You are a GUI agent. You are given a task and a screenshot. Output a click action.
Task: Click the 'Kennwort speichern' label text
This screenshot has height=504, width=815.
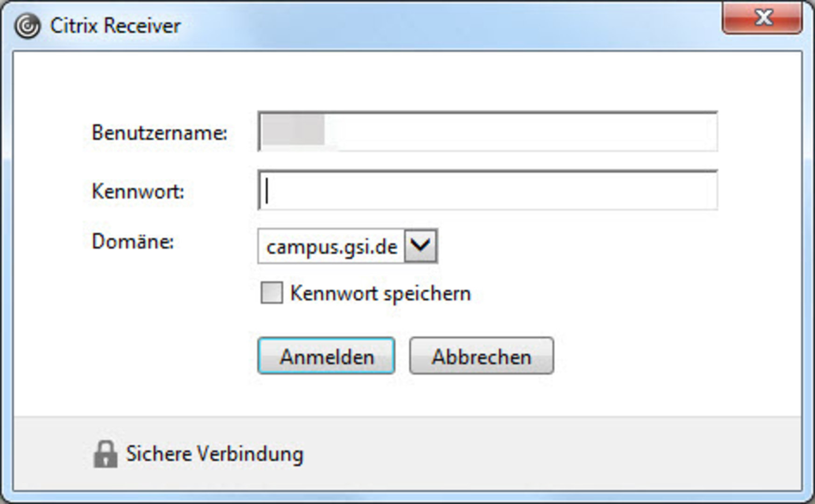coord(380,294)
